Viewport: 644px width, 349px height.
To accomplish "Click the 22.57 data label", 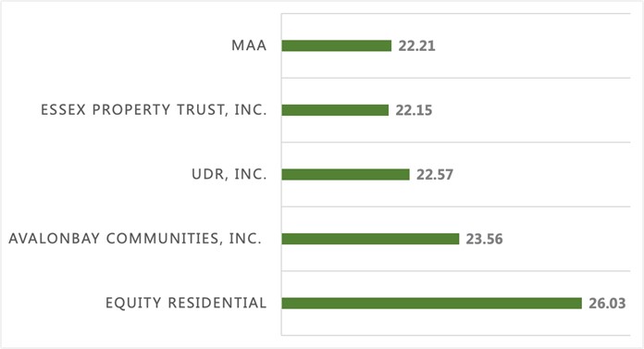I will 435,175.
